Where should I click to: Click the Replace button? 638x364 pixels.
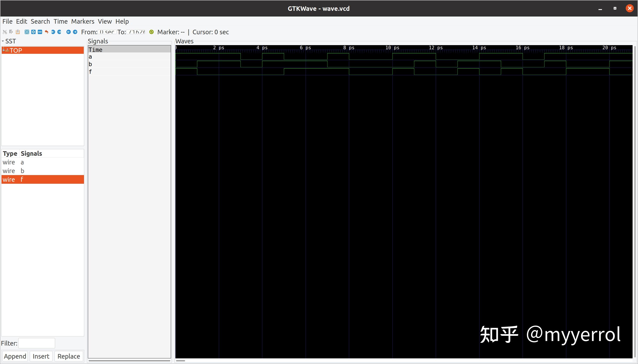coord(69,356)
